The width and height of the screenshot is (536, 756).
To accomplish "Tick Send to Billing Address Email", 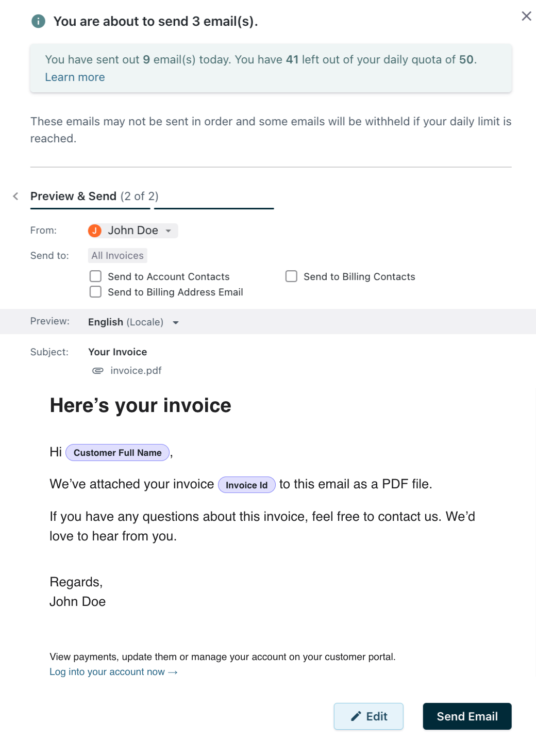I will click(x=96, y=292).
